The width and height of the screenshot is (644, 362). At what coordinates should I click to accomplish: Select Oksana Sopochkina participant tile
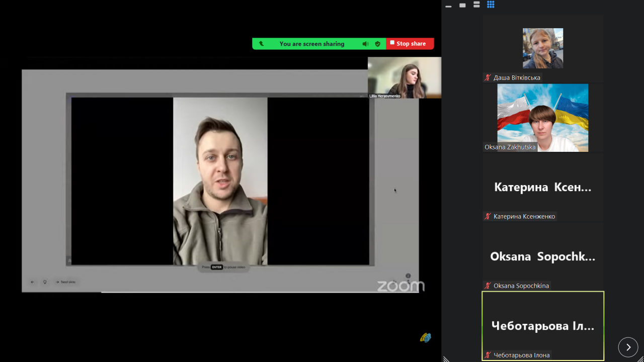pyautogui.click(x=543, y=256)
